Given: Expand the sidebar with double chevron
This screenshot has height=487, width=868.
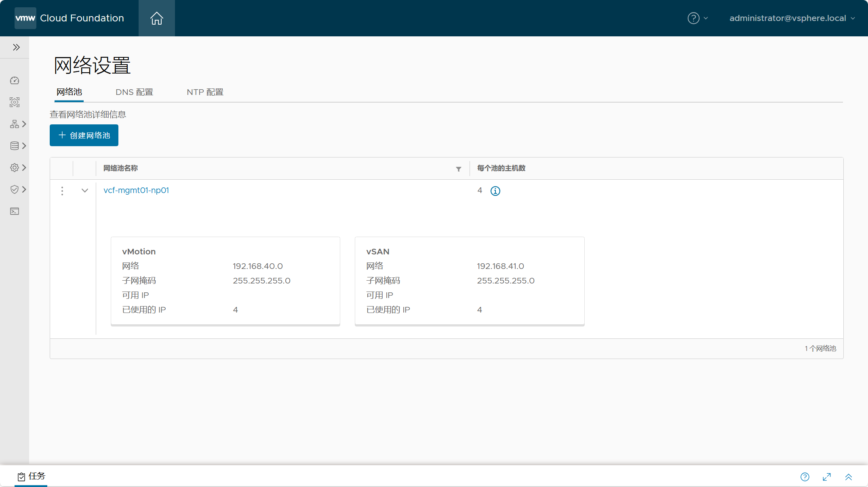Looking at the screenshot, I should (16, 47).
